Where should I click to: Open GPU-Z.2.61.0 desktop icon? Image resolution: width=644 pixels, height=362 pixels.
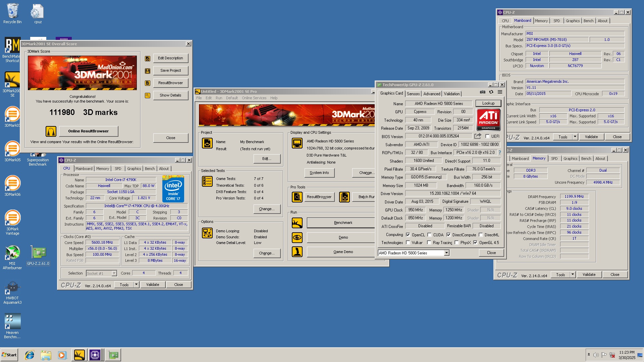38,255
